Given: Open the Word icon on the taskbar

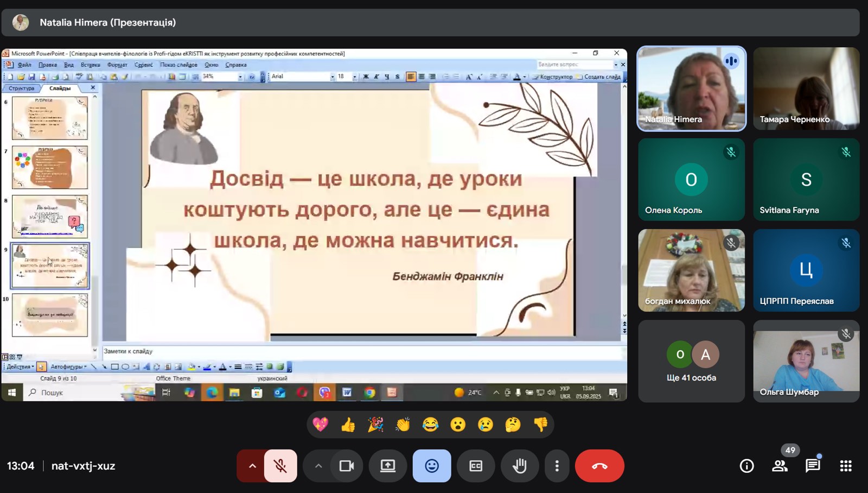Looking at the screenshot, I should pos(347,392).
